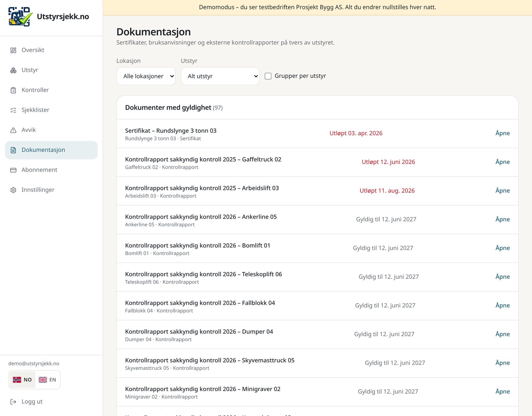Click the Utstyr equipment icon

click(13, 70)
